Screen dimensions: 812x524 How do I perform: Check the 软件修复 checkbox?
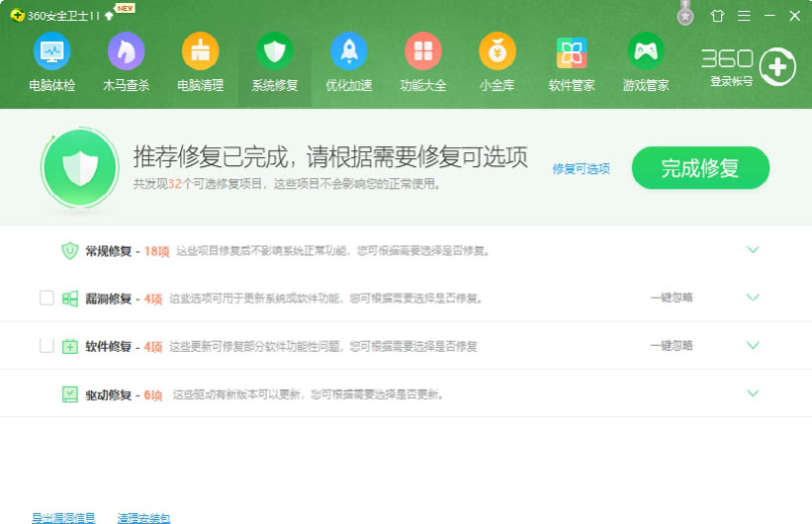[46, 345]
